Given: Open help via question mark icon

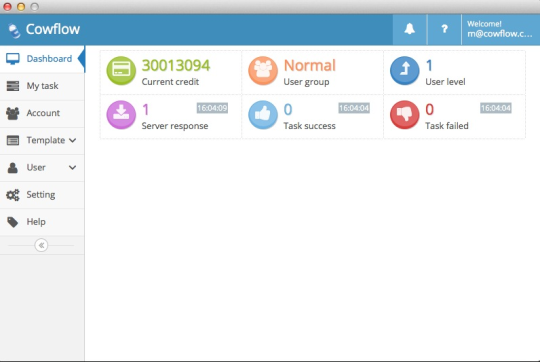Looking at the screenshot, I should click(444, 29).
